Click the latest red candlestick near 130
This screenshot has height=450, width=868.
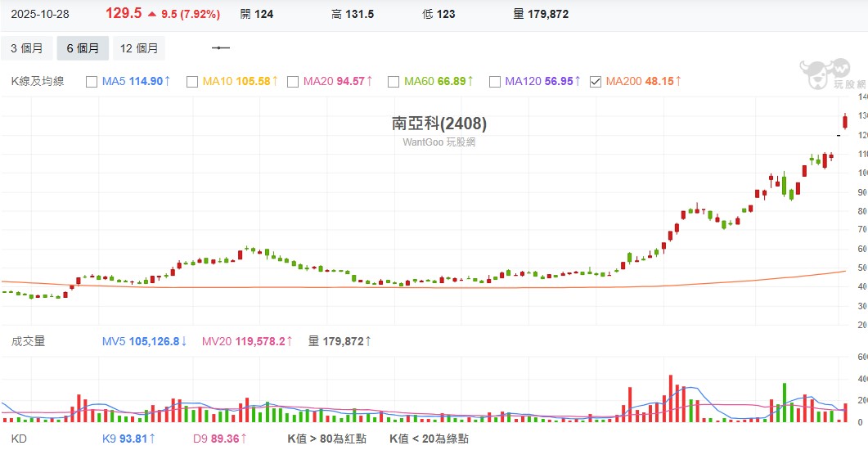[844, 120]
